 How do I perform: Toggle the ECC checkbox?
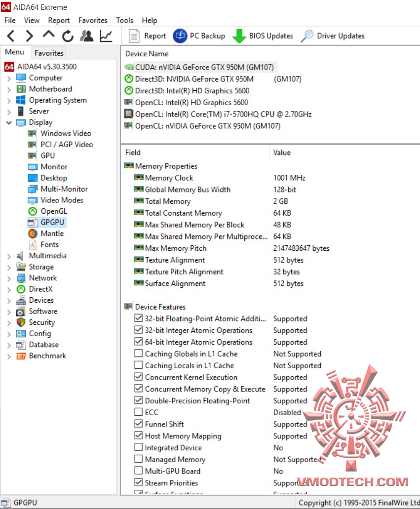[x=138, y=412]
